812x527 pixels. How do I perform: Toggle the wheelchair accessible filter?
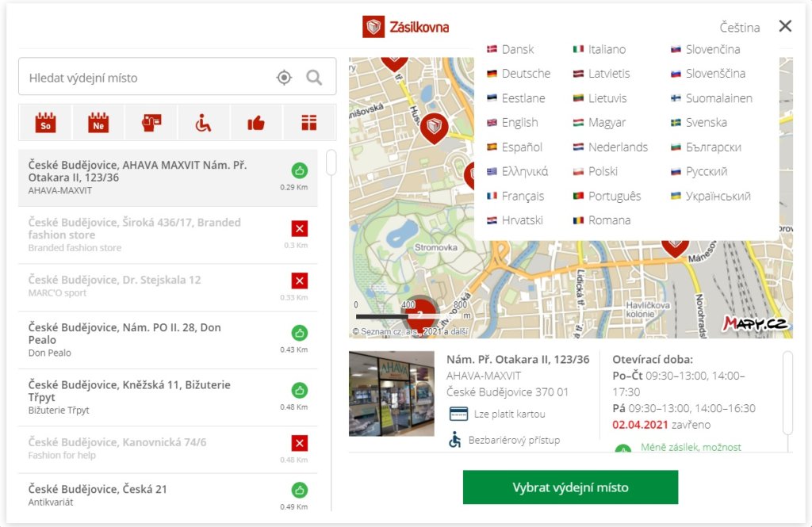[204, 123]
